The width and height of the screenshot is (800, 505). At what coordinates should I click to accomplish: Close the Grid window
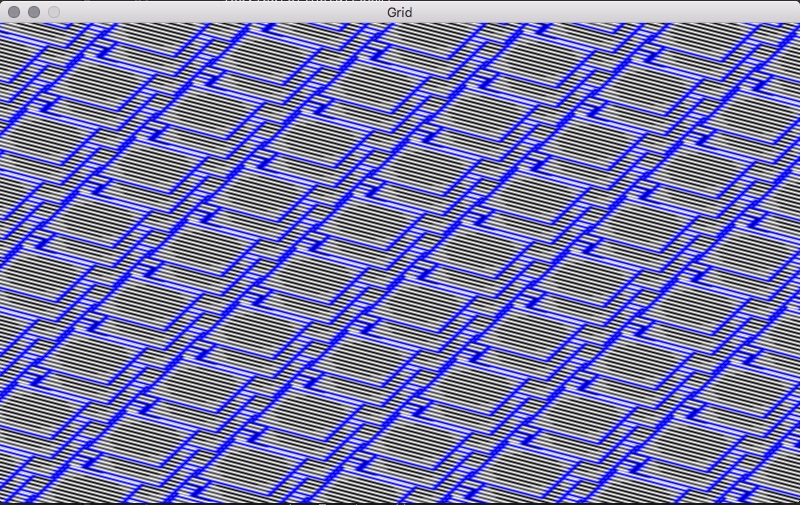click(14, 12)
